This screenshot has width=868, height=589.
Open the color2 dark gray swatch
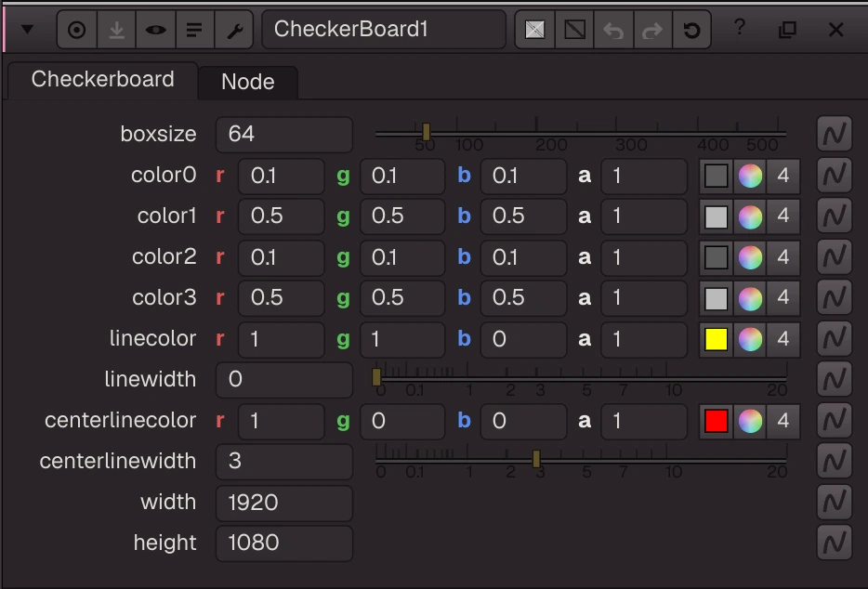(x=717, y=258)
